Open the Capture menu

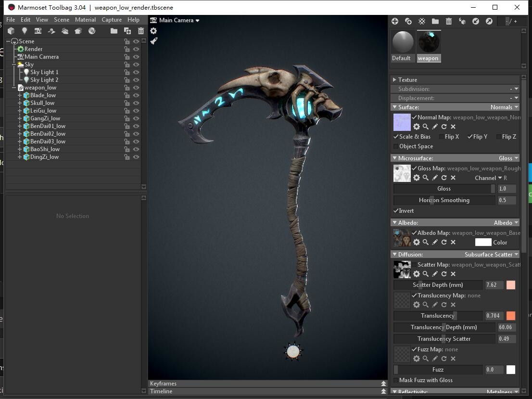(112, 20)
